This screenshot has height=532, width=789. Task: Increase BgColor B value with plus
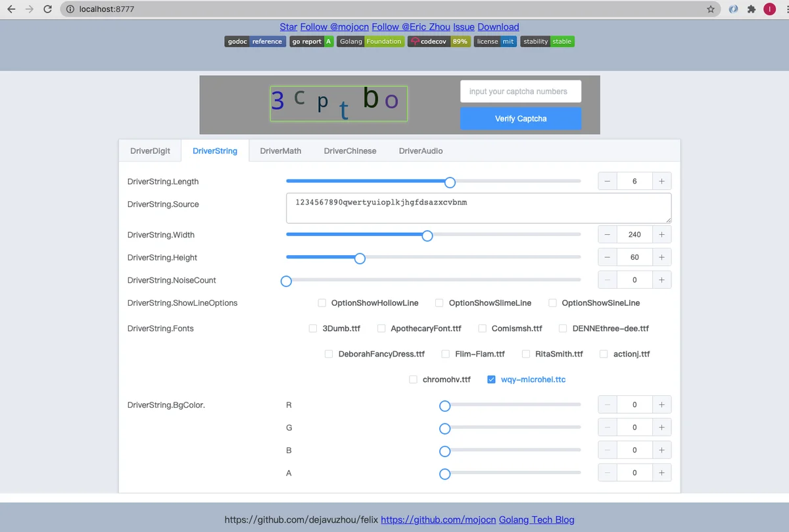click(661, 450)
